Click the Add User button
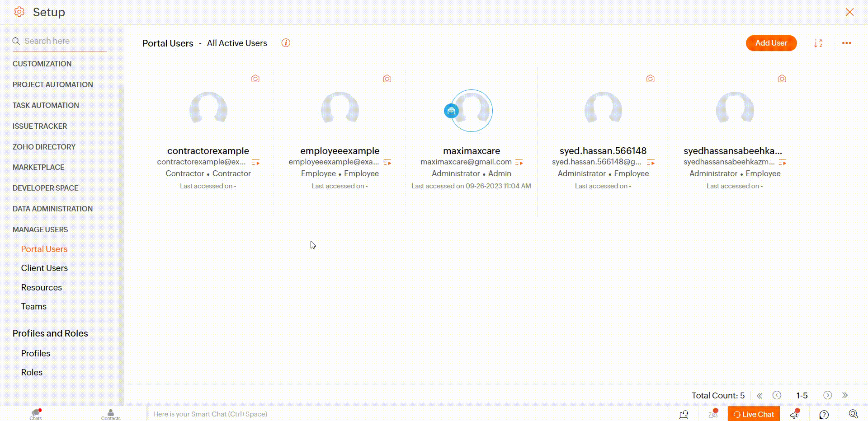 click(771, 43)
